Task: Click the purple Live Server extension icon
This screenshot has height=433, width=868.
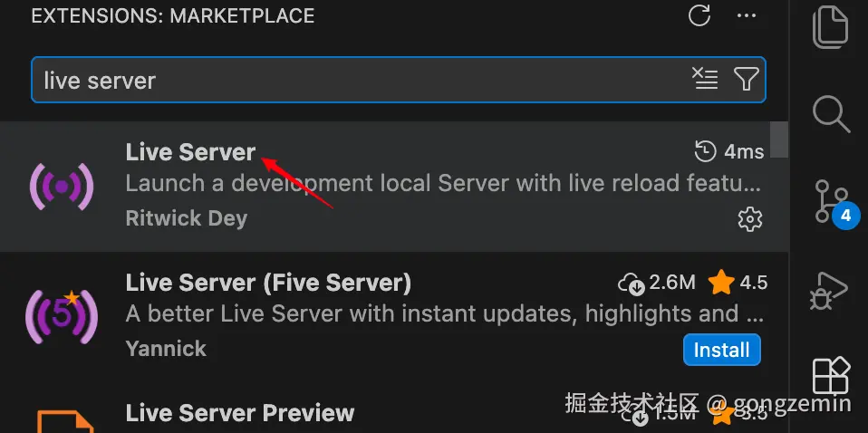Action: click(62, 187)
